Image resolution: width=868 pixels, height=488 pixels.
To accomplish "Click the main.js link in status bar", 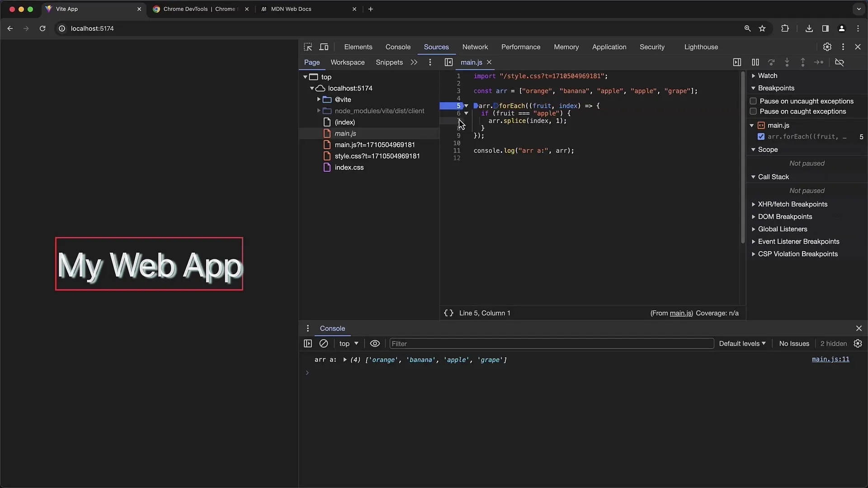I will [680, 313].
